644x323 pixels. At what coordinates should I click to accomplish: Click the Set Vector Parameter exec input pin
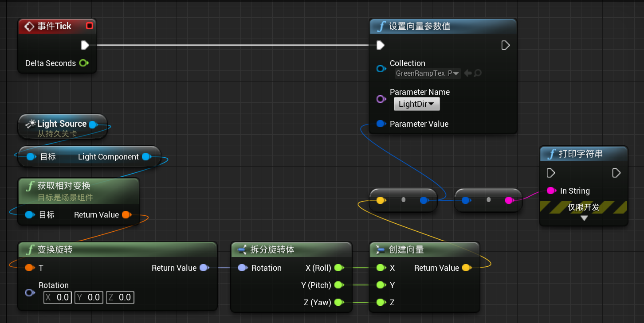(380, 45)
